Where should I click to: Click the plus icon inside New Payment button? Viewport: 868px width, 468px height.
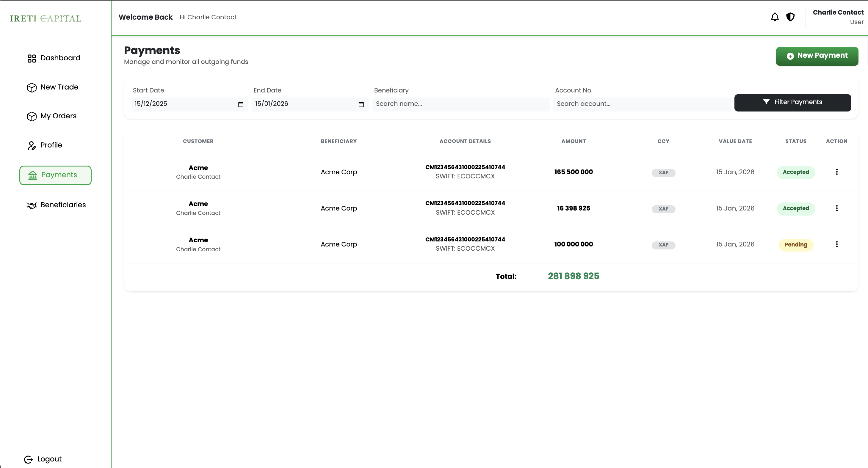(791, 56)
